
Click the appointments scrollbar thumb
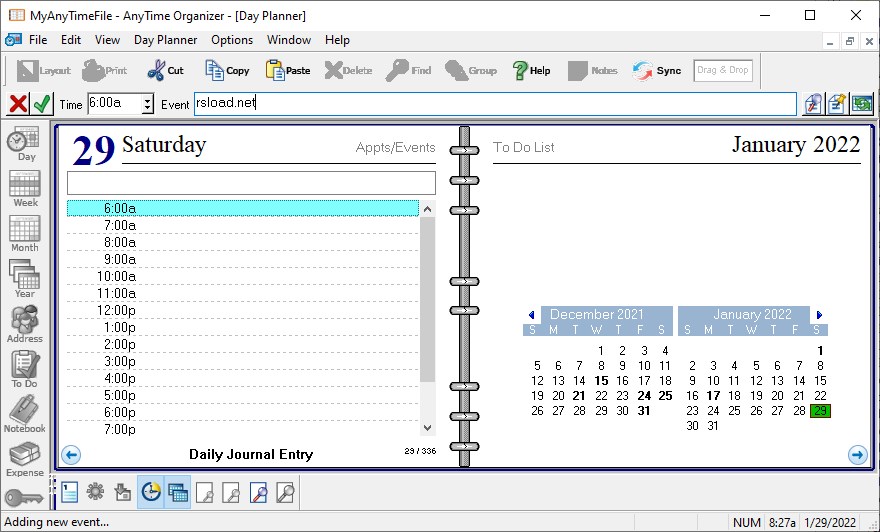coord(427,299)
